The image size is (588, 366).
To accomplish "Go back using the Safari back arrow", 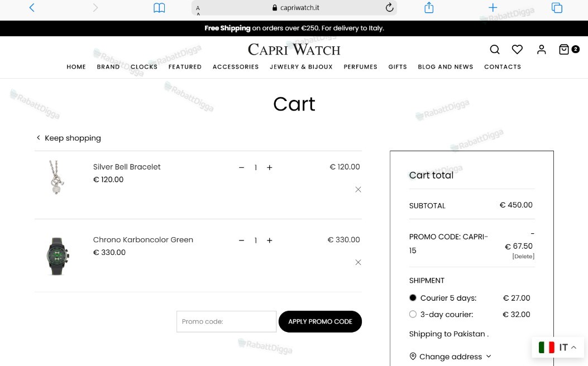I will click(x=32, y=7).
